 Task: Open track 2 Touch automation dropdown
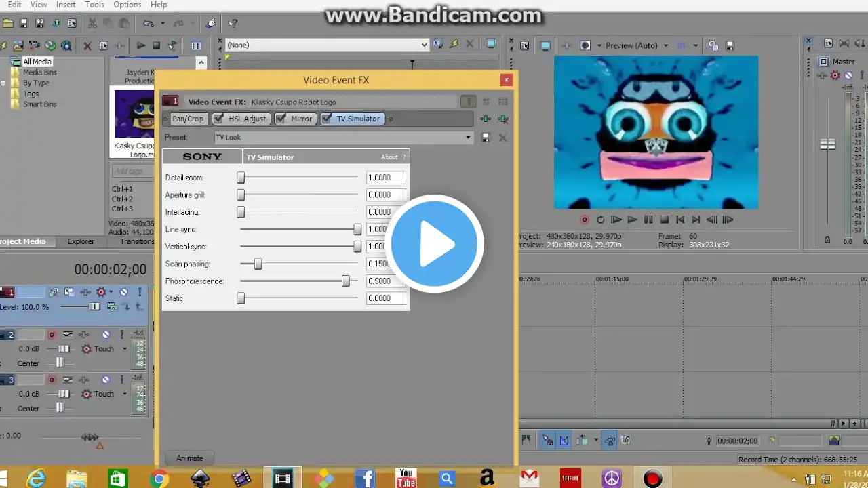pos(125,349)
